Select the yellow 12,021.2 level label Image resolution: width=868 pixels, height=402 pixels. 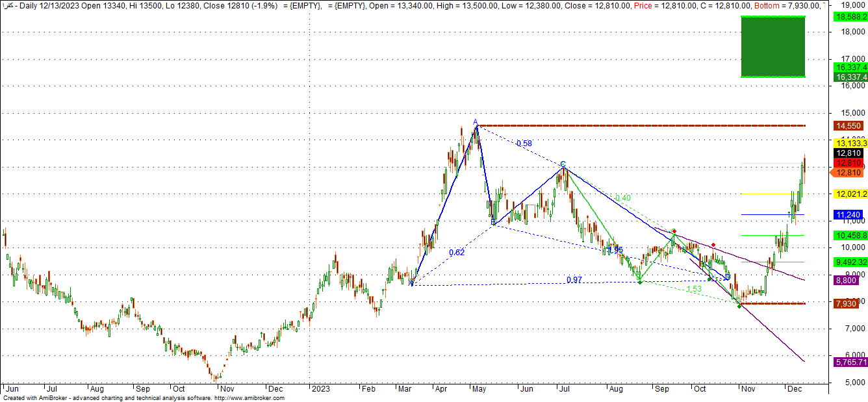849,194
